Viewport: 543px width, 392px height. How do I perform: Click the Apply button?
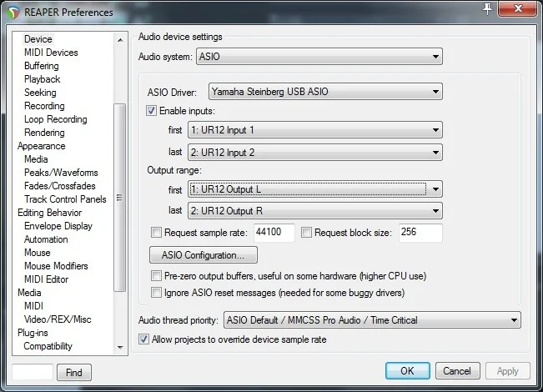click(x=508, y=371)
